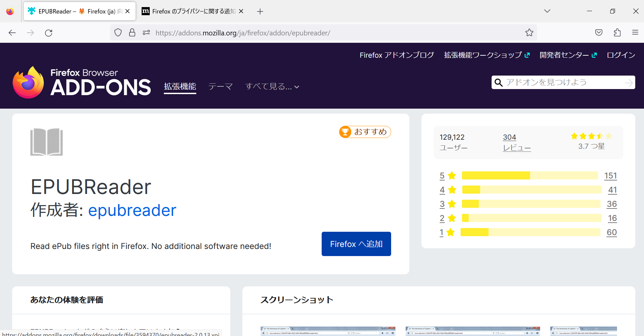
Task: Open the hamburger application menu
Action: click(x=636, y=32)
